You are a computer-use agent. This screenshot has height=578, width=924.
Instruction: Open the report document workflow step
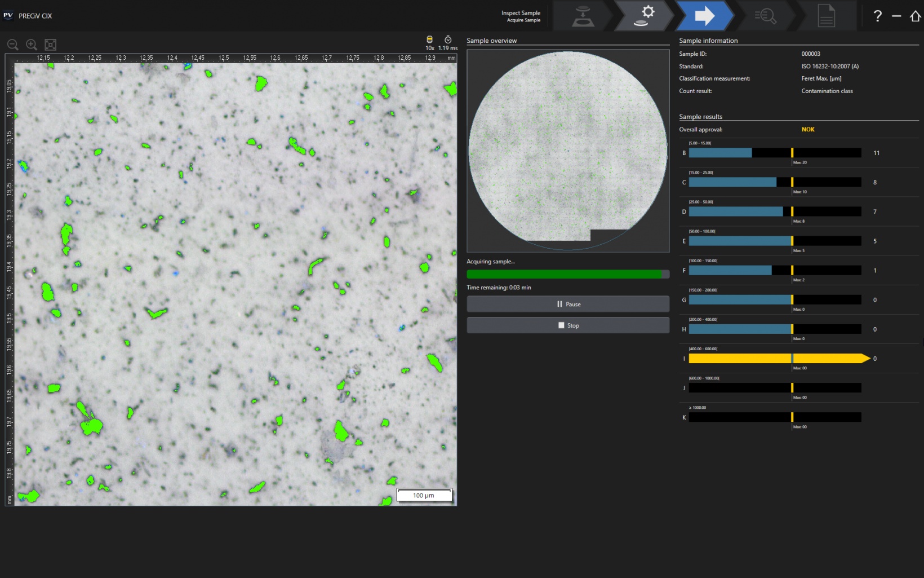coord(826,15)
